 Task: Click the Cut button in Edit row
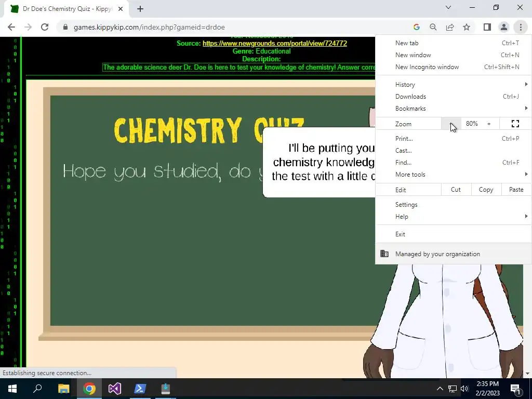click(x=456, y=190)
